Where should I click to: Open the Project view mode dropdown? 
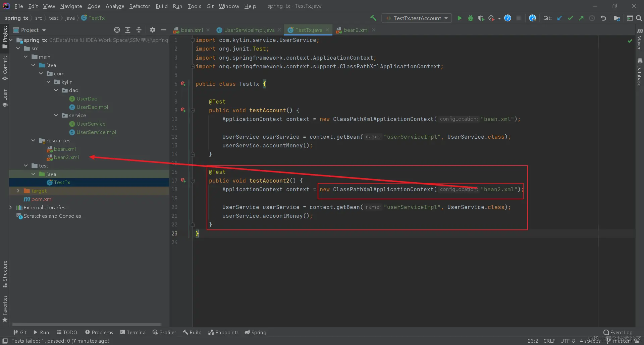pos(30,30)
